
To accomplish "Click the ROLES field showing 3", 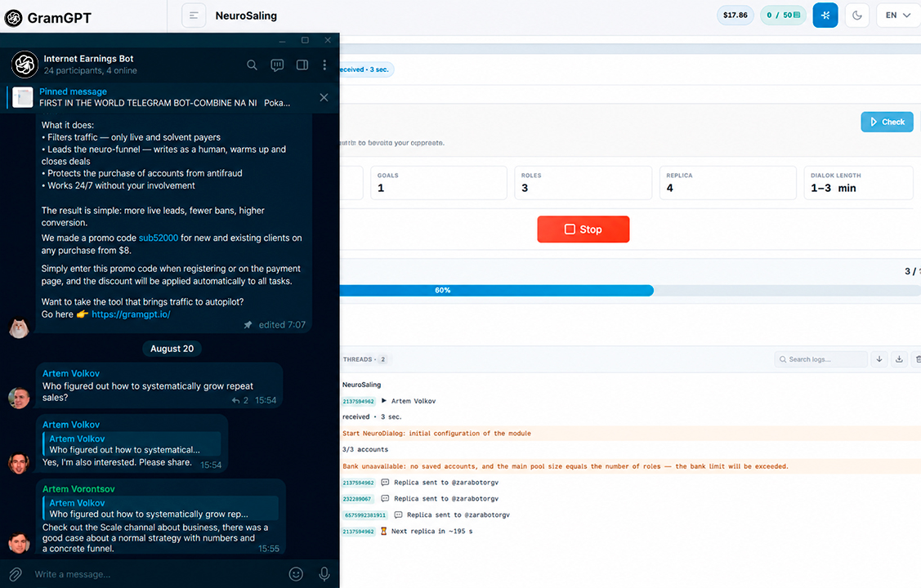I will (x=583, y=182).
